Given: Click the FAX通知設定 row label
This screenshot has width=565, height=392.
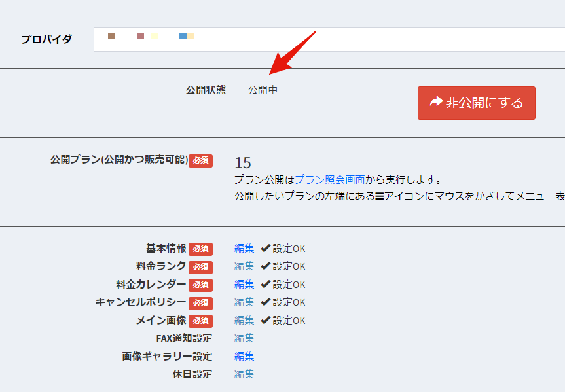Looking at the screenshot, I should 184,338.
